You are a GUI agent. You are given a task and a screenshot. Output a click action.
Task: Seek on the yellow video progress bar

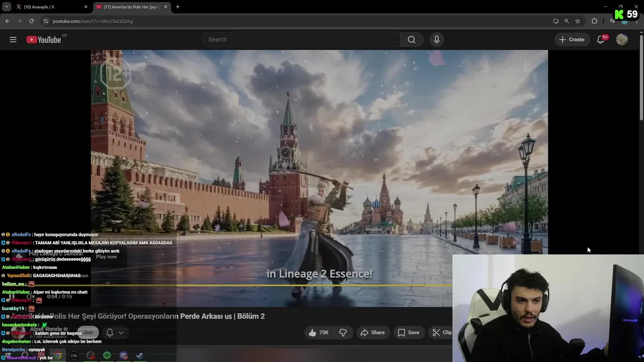point(272,285)
